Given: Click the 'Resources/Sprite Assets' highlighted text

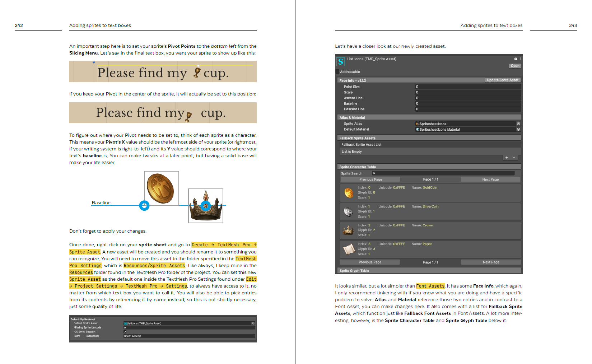Looking at the screenshot, I should (x=154, y=266).
